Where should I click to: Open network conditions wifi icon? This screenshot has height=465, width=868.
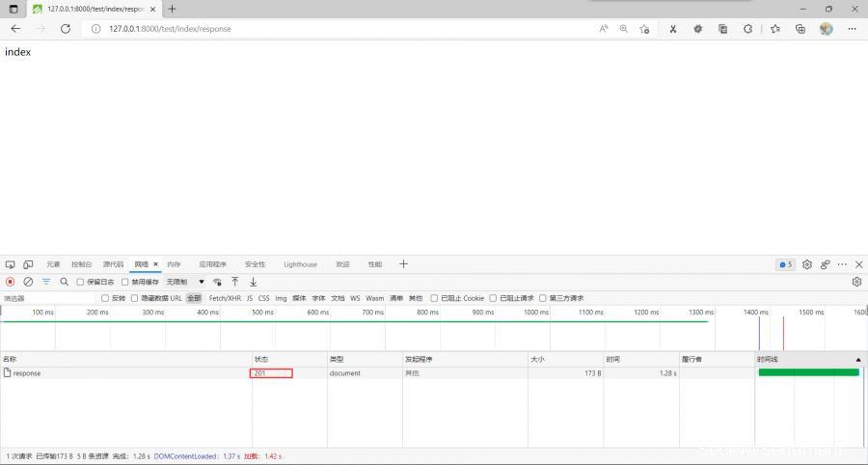(217, 282)
